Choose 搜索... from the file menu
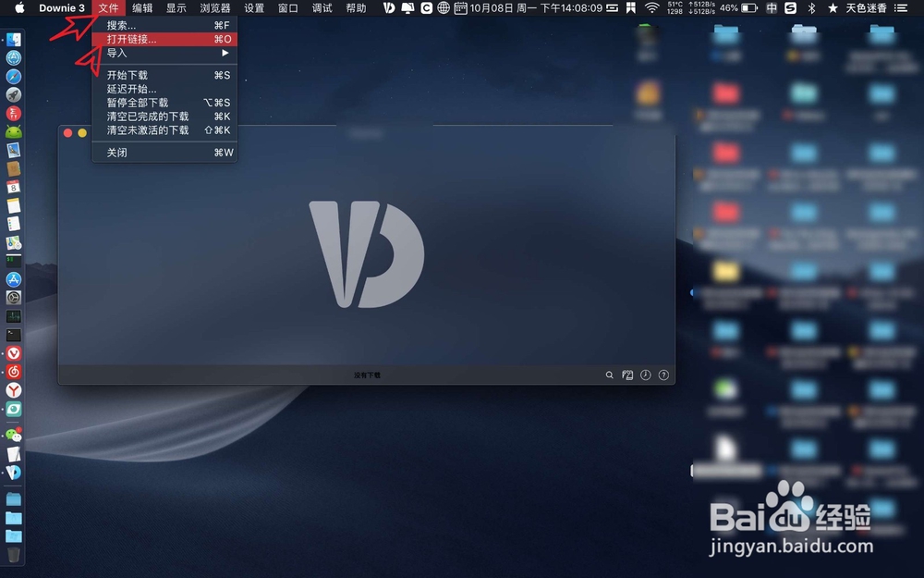This screenshot has width=924, height=578. tap(164, 25)
